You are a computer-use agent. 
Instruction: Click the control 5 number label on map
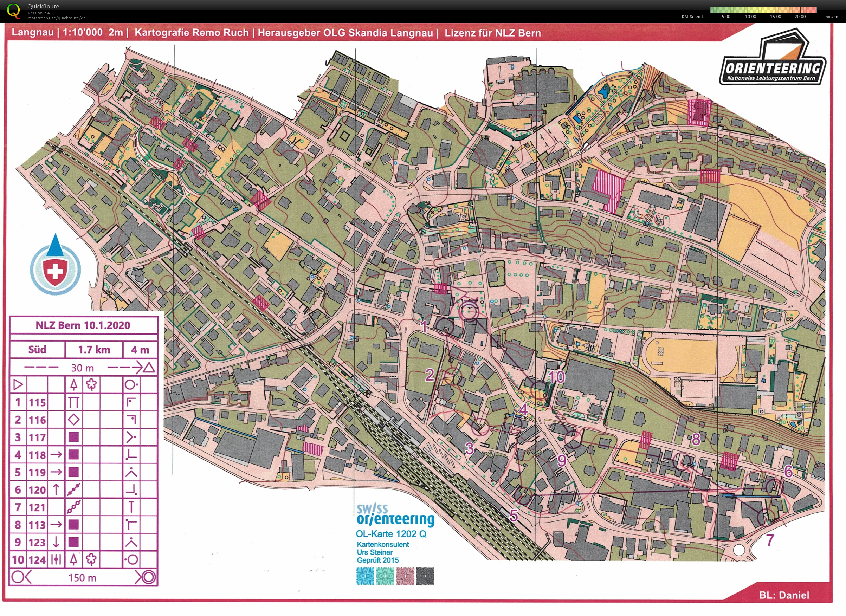tap(514, 516)
